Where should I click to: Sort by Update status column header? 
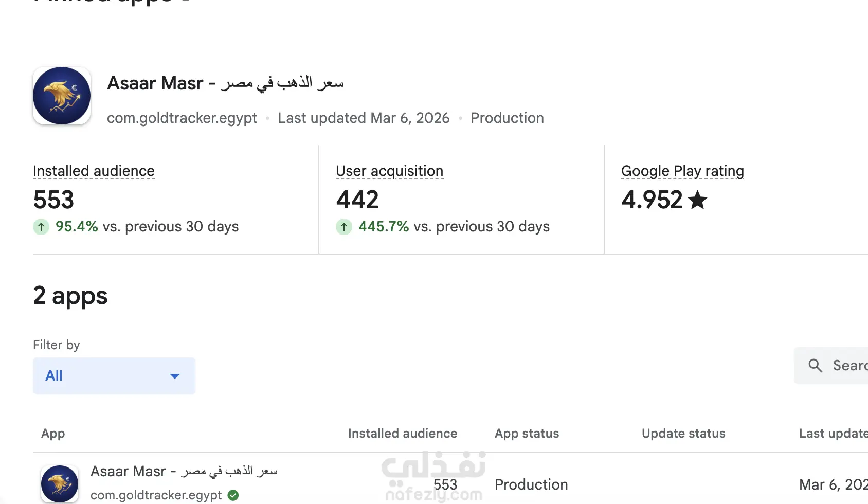coord(683,434)
